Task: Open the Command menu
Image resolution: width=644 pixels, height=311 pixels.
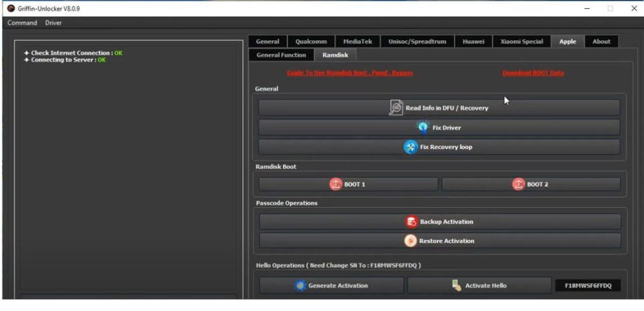Action: pos(22,23)
